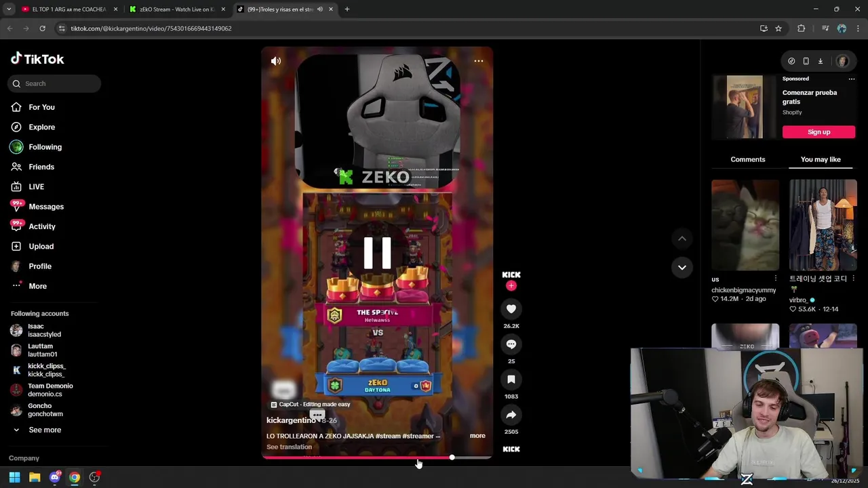The image size is (868, 488).
Task: Share the video via arrow icon
Action: tap(511, 415)
